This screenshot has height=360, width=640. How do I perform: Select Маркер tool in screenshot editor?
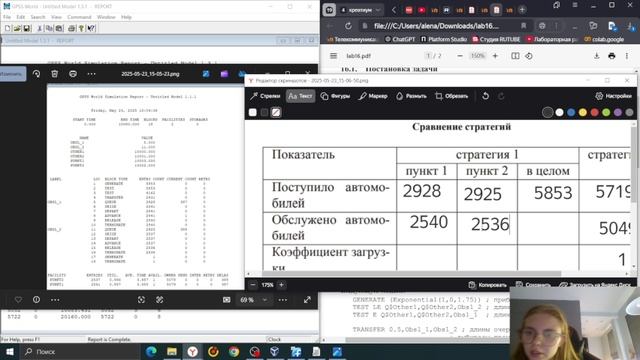(x=373, y=96)
